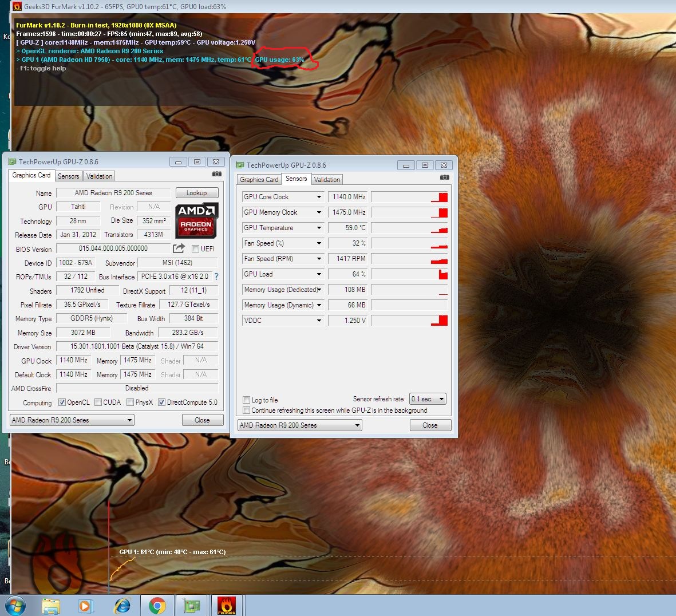This screenshot has width=676, height=616.
Task: Switch to FurMark via taskbar icon
Action: click(226, 606)
